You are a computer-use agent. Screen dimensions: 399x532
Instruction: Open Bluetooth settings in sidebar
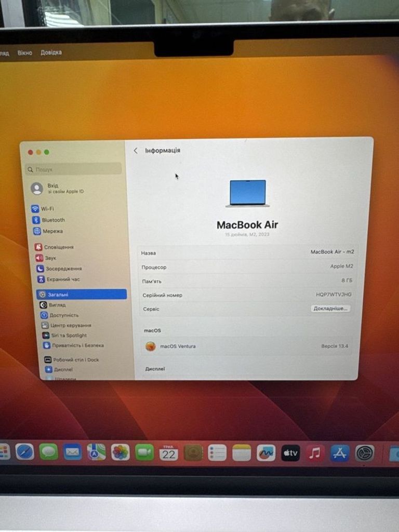(48, 220)
